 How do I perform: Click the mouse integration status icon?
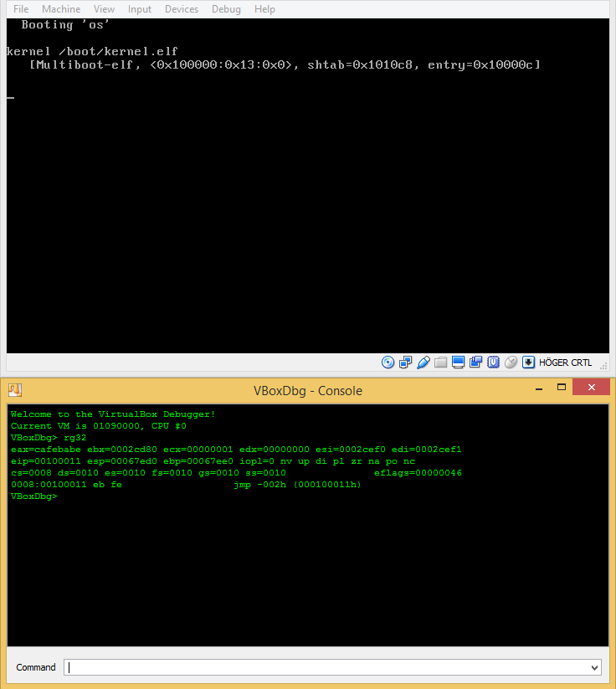click(511, 362)
